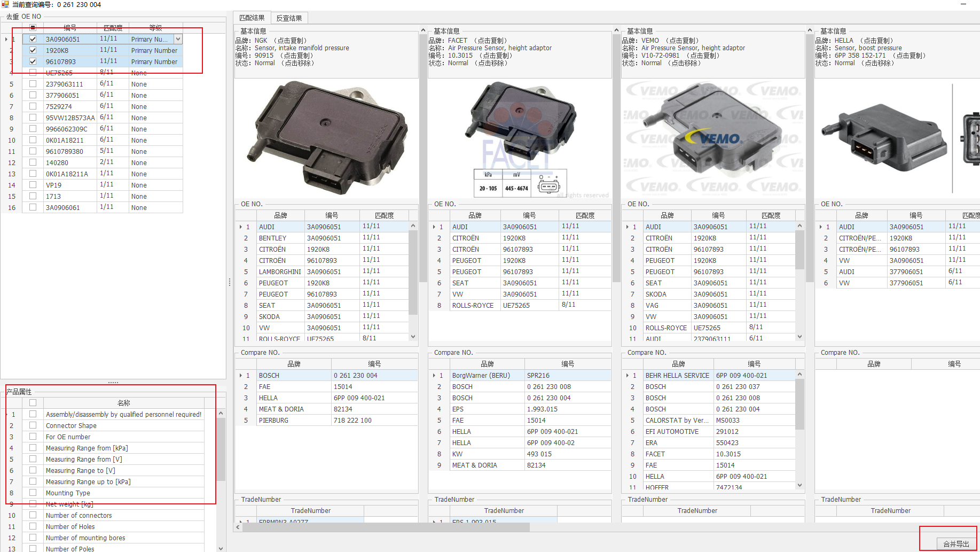Sort NGK OE NO. table by 匹配度 header
The image size is (980, 552).
pos(384,215)
